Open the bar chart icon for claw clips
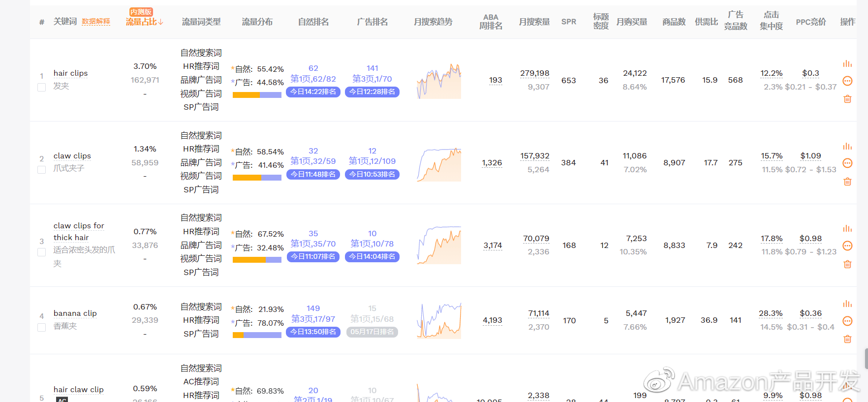Viewport: 868px width, 402px height. 847,146
